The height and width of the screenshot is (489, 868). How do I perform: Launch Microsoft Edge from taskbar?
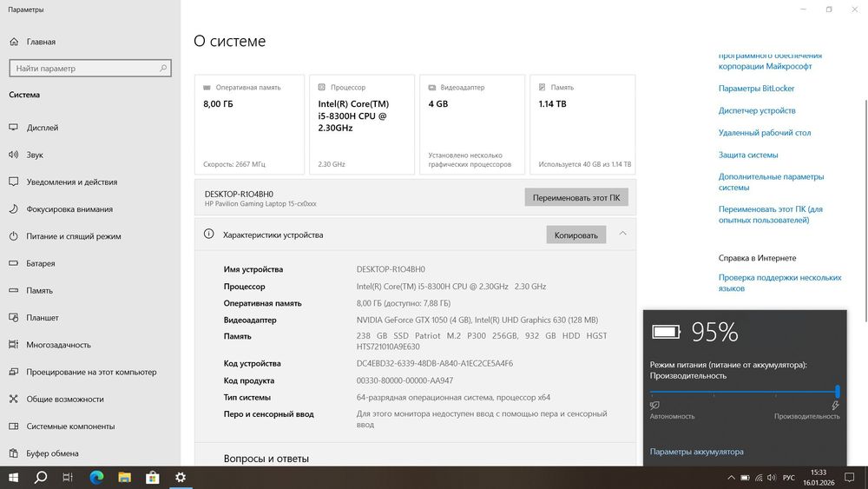[x=97, y=478]
